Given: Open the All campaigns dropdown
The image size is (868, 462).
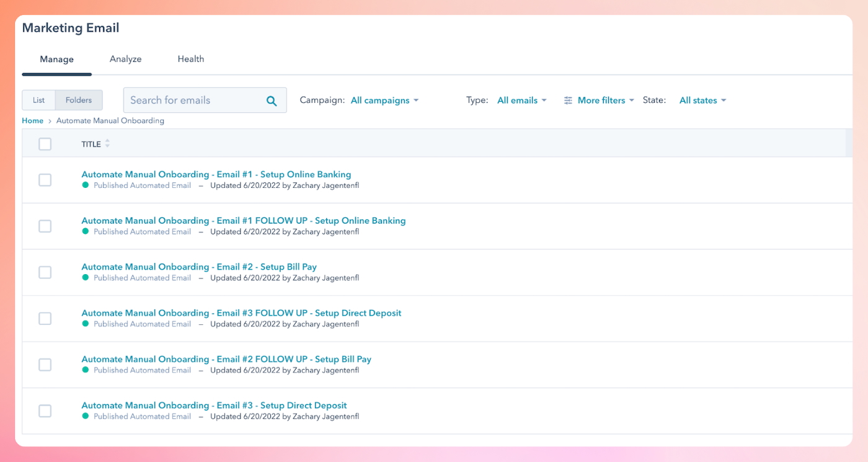Looking at the screenshot, I should click(384, 100).
